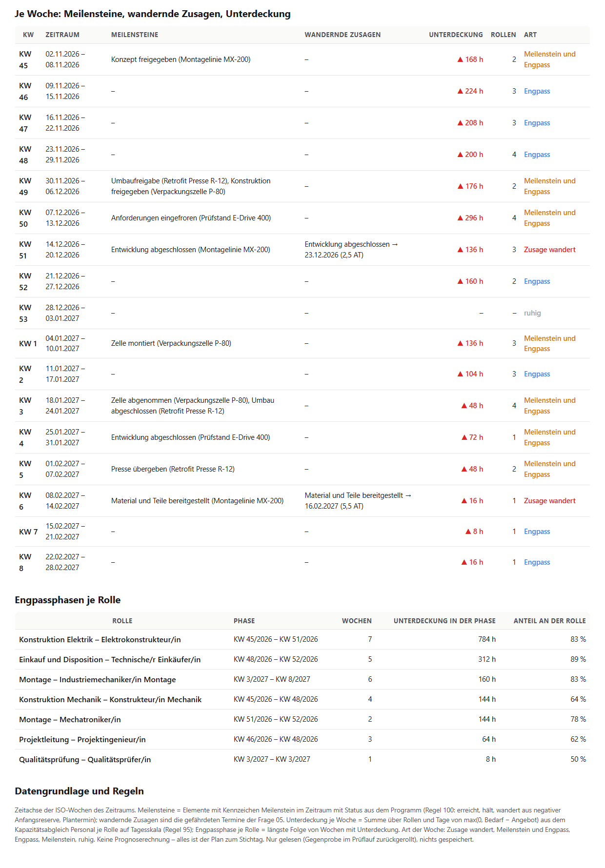Click the 'Engpass' label in KW 8 row

click(537, 562)
